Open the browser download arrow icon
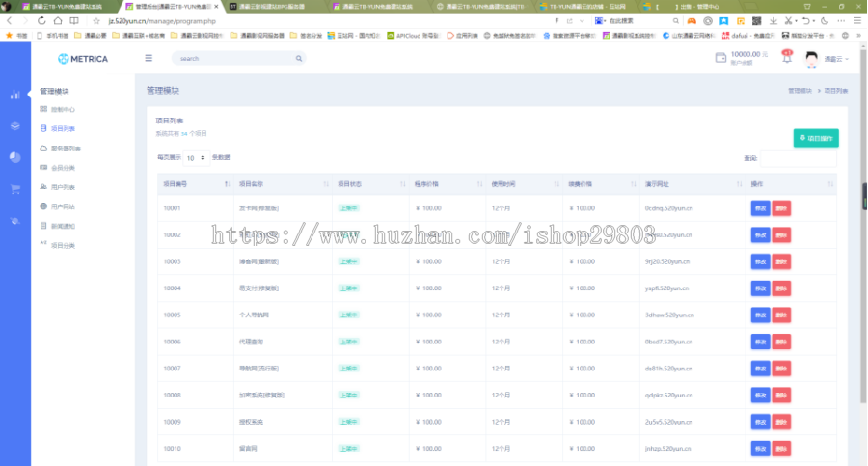Viewport: 868px width, 466px height. coord(773,21)
